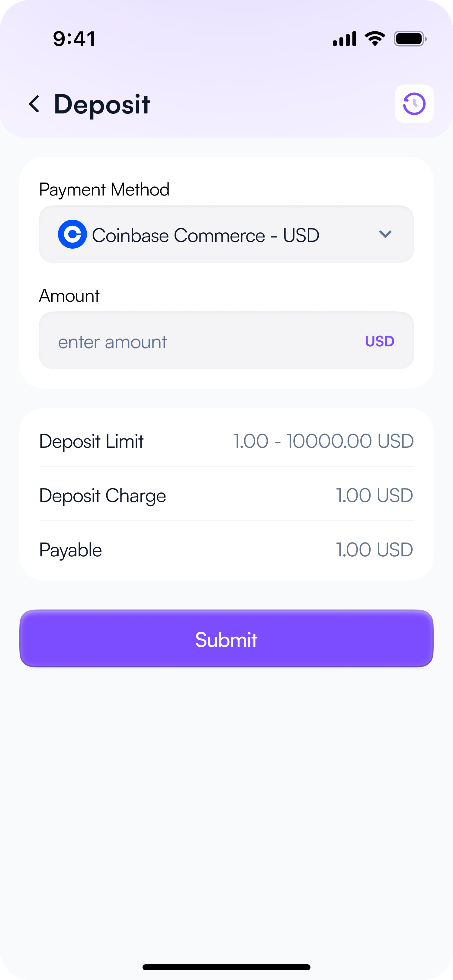
Task: Tap the Payable row label
Action: pyautogui.click(x=70, y=550)
